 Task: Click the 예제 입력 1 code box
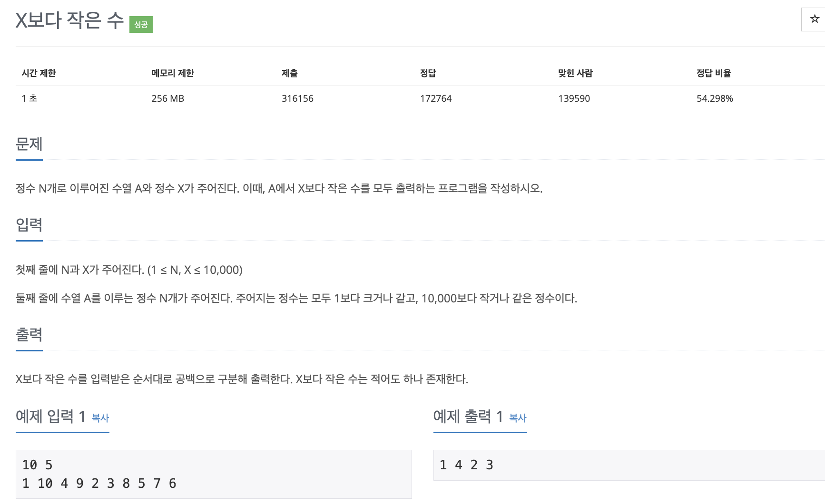(x=213, y=474)
